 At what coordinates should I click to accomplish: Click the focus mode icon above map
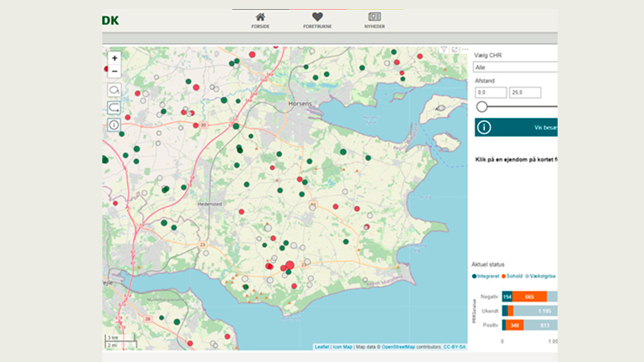coord(455,49)
